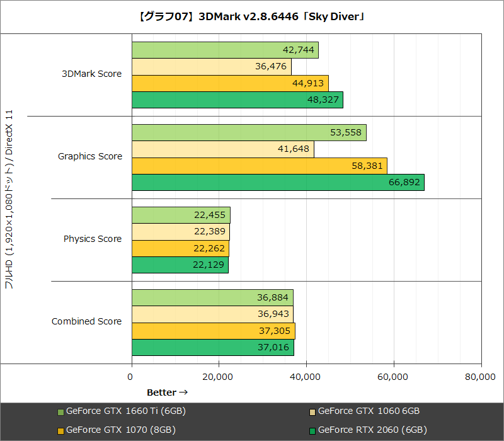Click the Physics Score value 22,455
Viewport: 504px width, 441px height.
210,215
